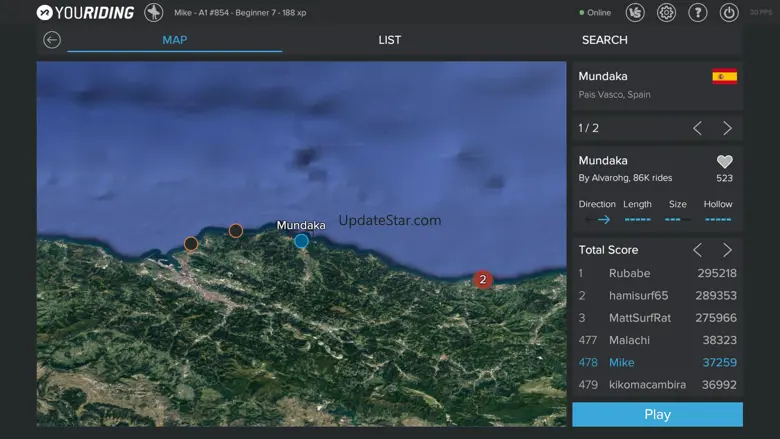Show next Total Score category
The width and height of the screenshot is (780, 439).
[727, 250]
